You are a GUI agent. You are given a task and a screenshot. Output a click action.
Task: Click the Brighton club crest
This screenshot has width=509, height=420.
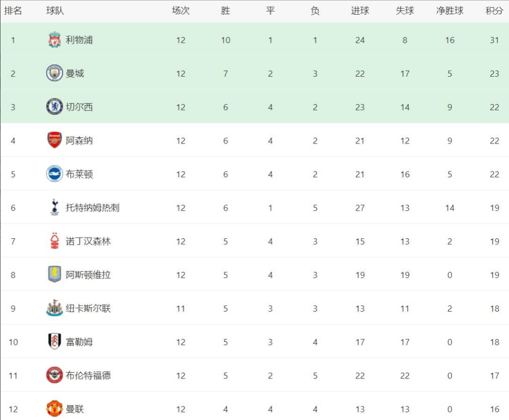tap(55, 174)
